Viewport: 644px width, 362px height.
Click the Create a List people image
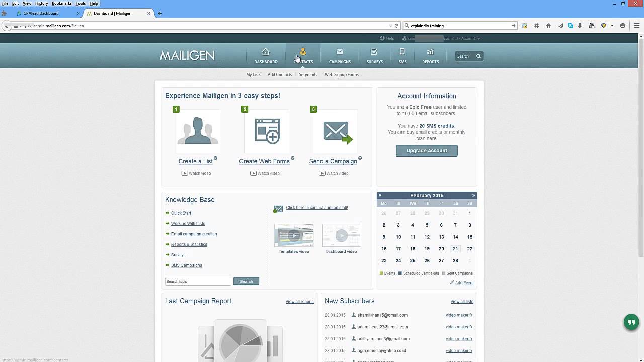(x=198, y=131)
